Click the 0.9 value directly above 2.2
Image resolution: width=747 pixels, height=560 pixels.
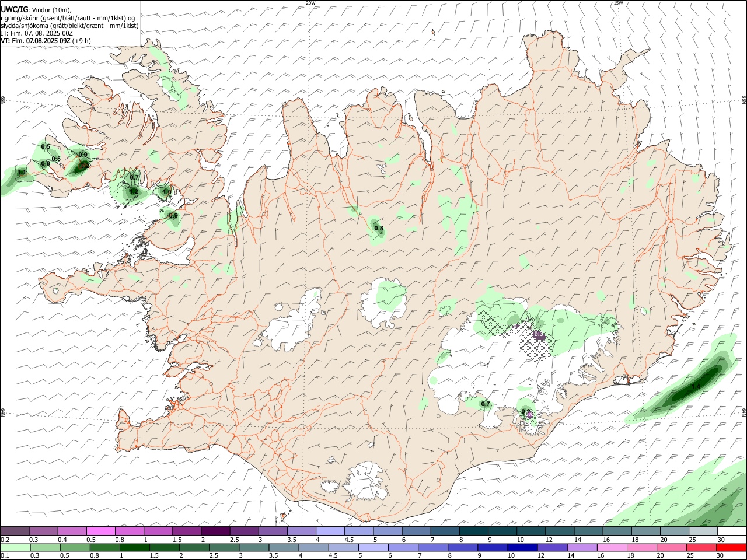[x=83, y=155]
